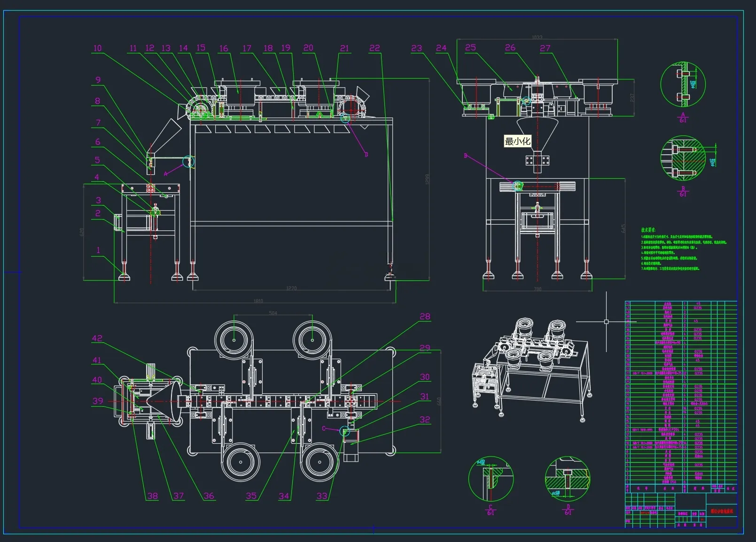
Task: Select the 1299 vertical dimension text
Action: (x=427, y=179)
